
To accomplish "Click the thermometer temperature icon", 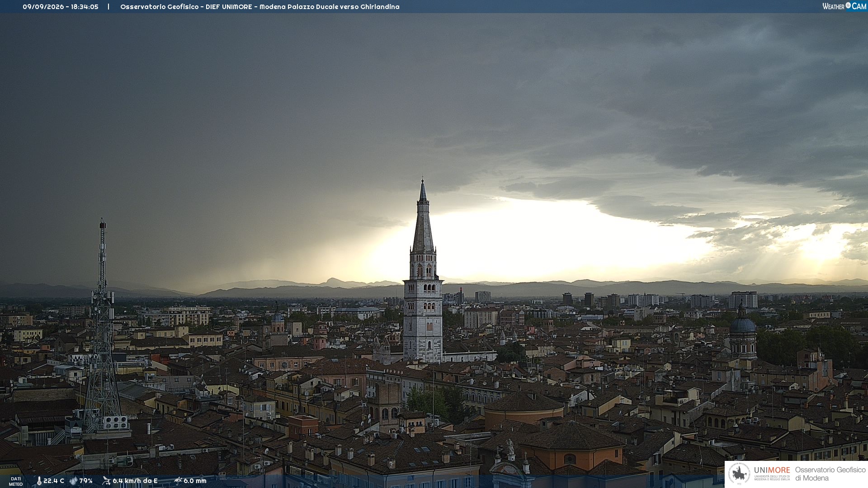I will pos(39,481).
